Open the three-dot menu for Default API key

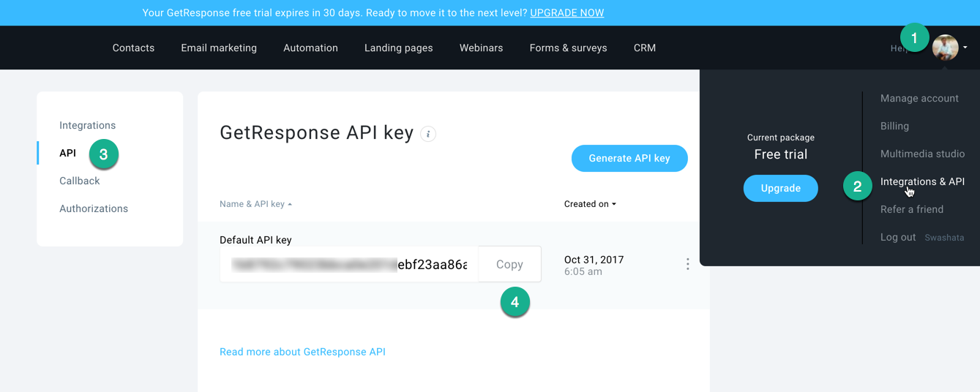click(687, 264)
